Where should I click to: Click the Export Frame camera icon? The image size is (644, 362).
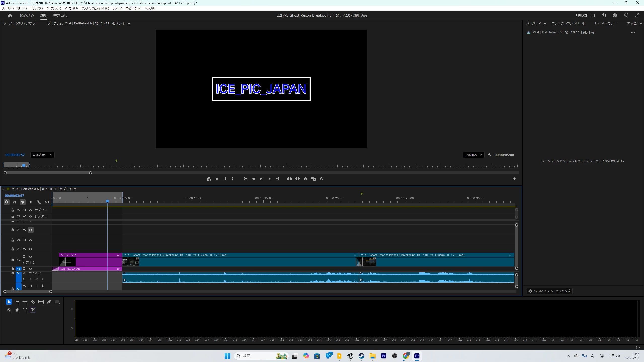(x=305, y=179)
